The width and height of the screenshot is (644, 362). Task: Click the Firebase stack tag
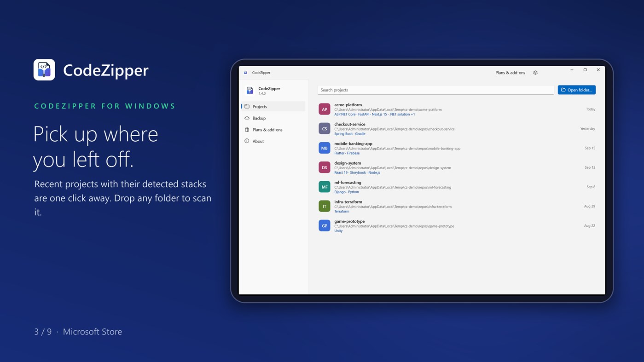click(x=353, y=153)
